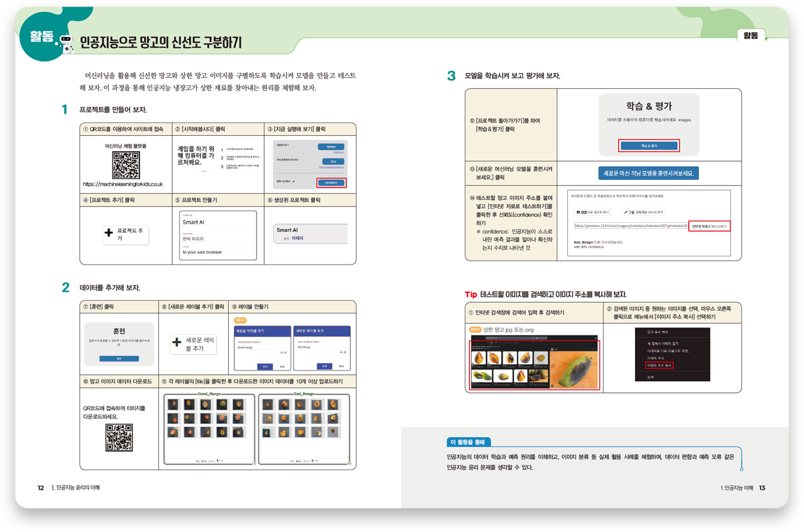Click the 예시 badge next to 상한 망고
The height and width of the screenshot is (532, 804).
(x=475, y=329)
